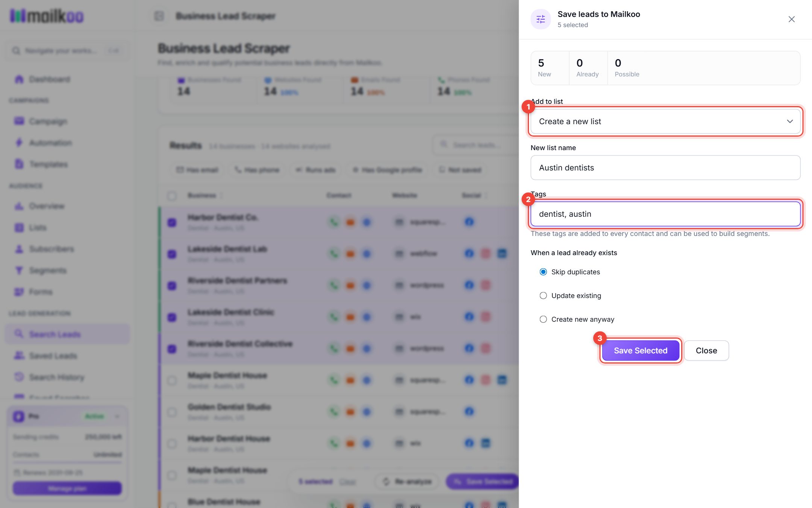Click the Forms icon in sidebar
Viewport: 812px width, 508px height.
click(19, 292)
